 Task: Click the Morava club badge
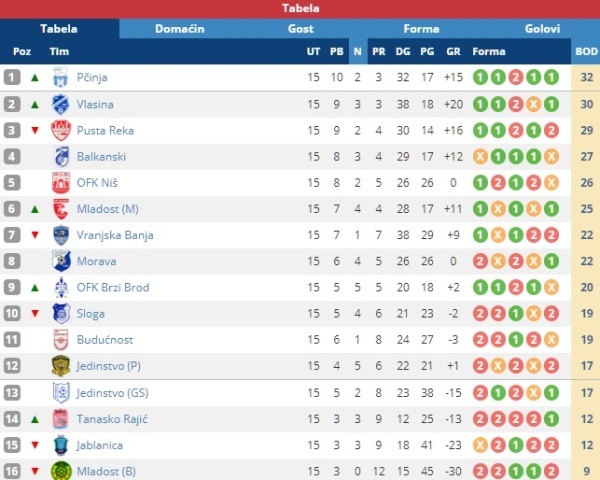coord(61,261)
